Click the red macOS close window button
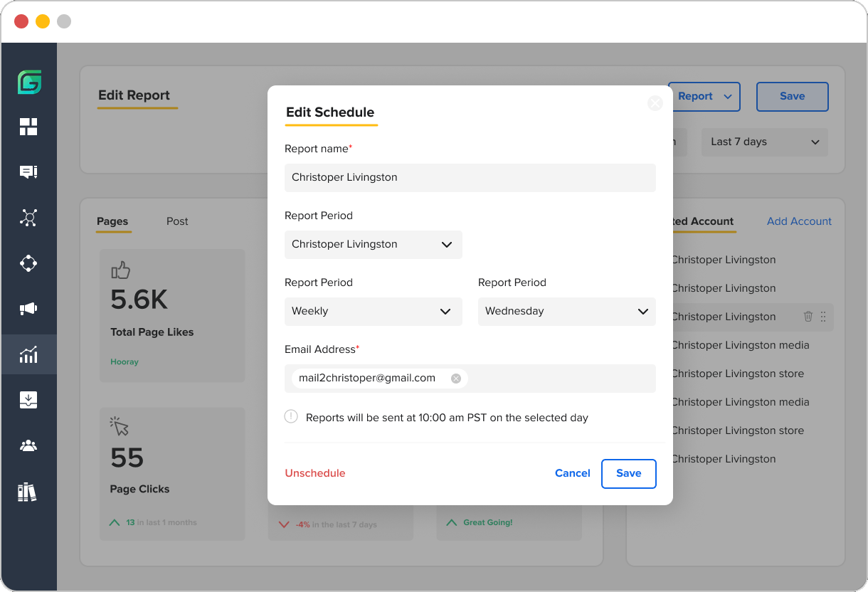Screen dimensions: 868x592 [x=21, y=21]
